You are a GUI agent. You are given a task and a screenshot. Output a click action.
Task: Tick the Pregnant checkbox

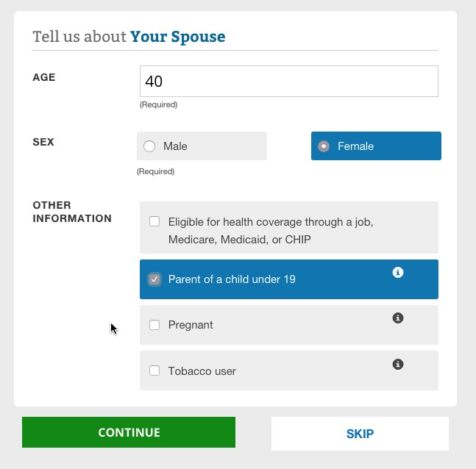pyautogui.click(x=154, y=325)
